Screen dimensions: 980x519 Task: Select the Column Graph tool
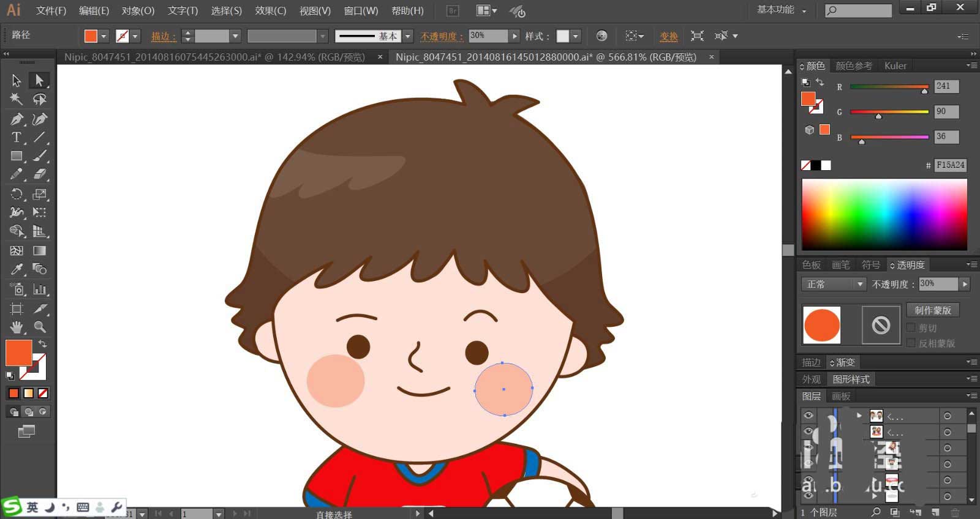tap(40, 289)
